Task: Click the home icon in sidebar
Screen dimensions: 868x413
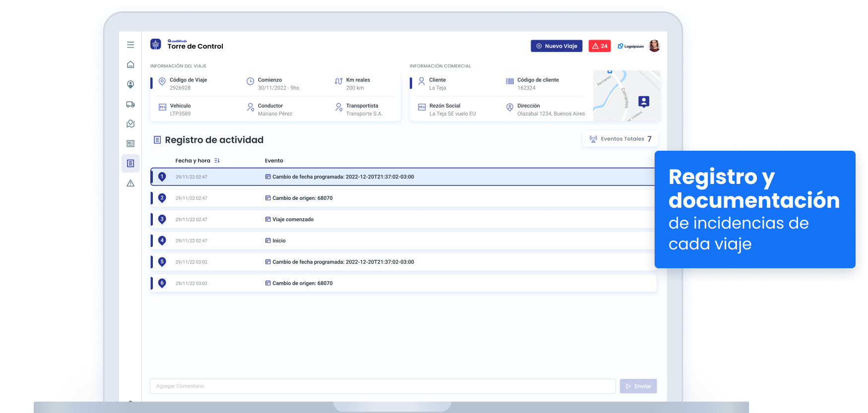Action: (131, 64)
